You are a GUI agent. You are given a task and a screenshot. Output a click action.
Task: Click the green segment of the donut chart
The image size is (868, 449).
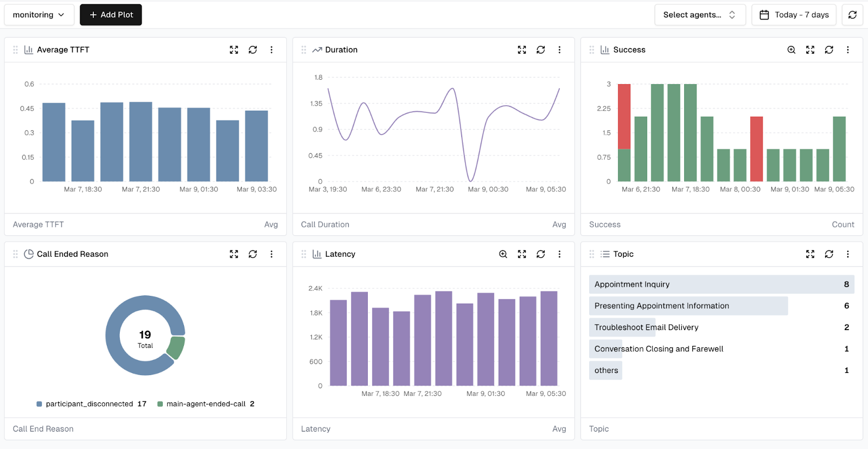pyautogui.click(x=176, y=347)
